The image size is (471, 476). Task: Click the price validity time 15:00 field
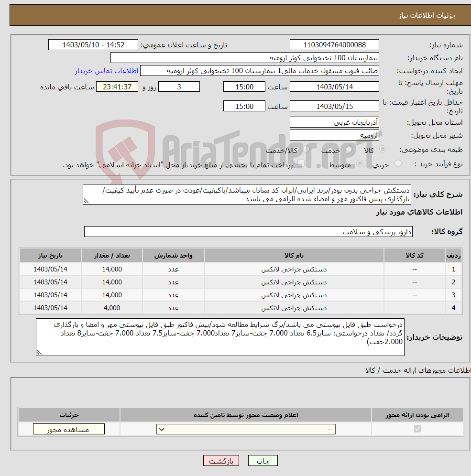tap(244, 106)
